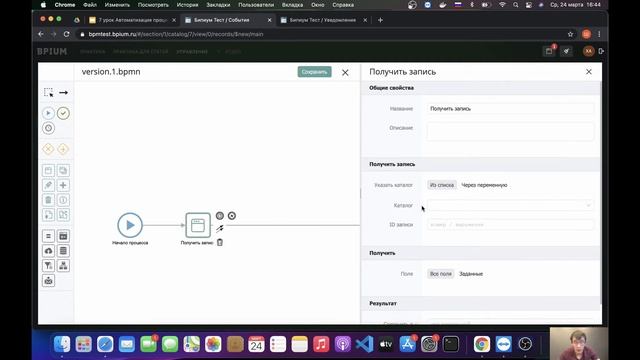
Task: Open Finder from the dock
Action: point(62,344)
